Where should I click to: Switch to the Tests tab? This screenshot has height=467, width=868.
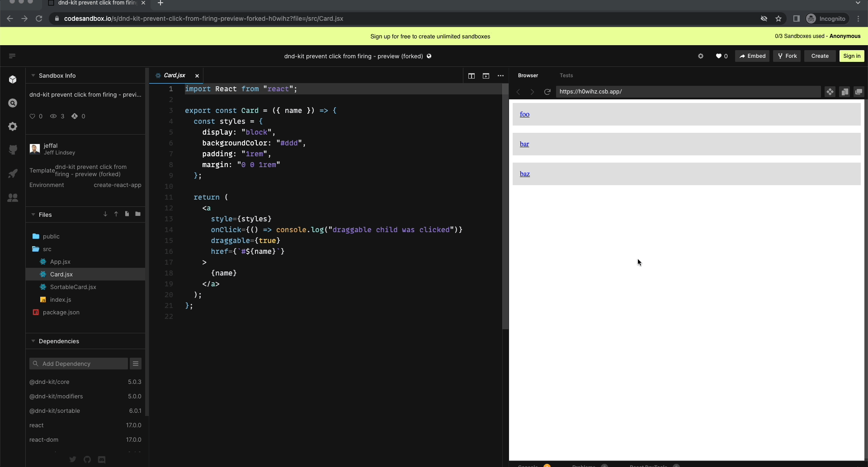[x=566, y=75]
